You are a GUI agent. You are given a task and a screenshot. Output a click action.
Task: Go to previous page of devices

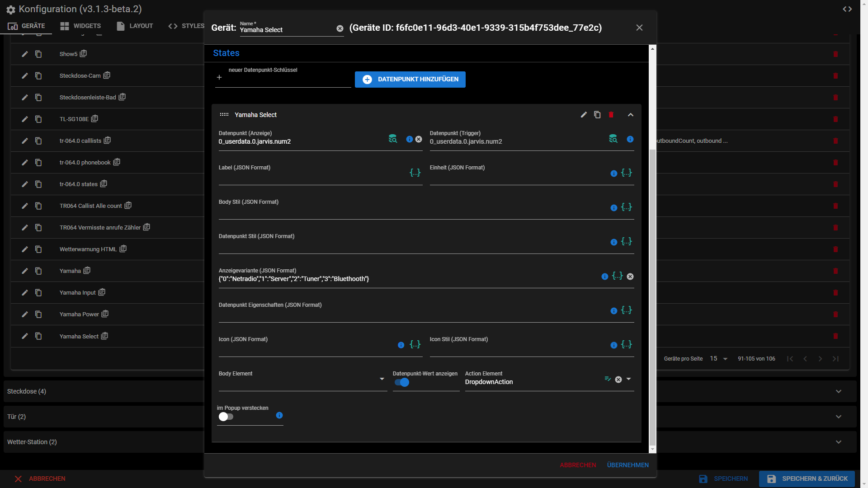(805, 359)
